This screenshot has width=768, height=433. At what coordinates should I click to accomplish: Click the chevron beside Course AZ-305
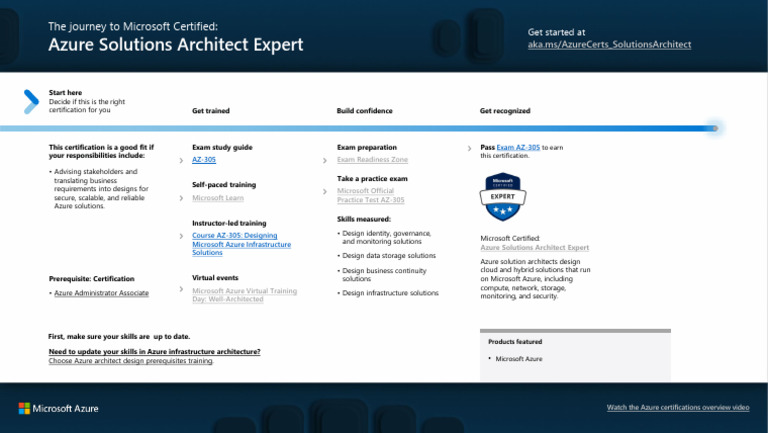click(181, 236)
